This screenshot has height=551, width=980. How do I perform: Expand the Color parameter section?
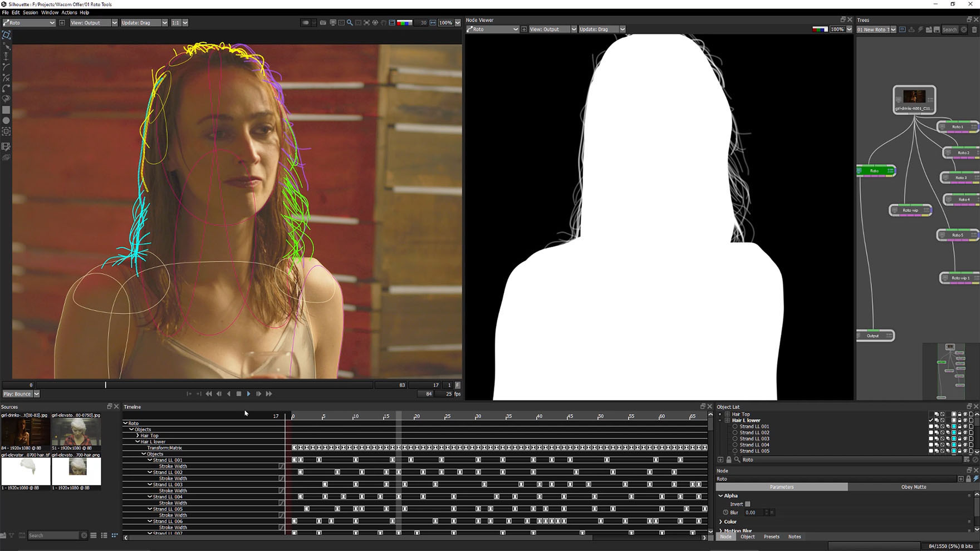coord(721,522)
